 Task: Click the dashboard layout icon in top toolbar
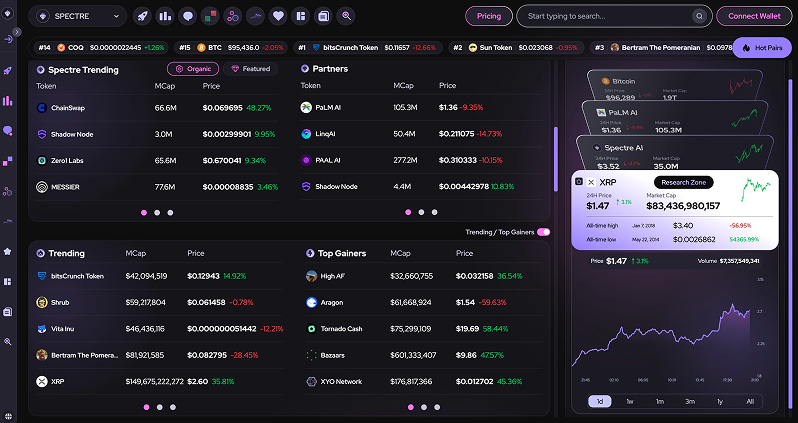[301, 16]
